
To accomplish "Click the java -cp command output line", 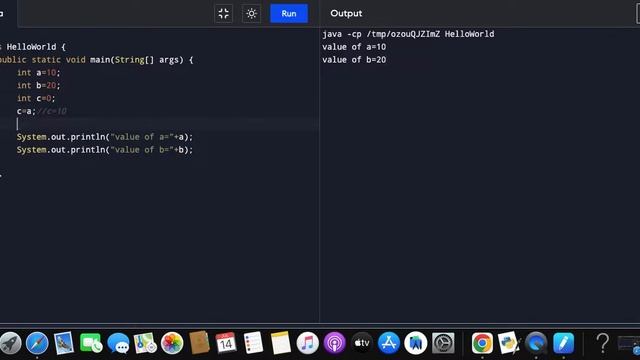I will click(x=408, y=34).
